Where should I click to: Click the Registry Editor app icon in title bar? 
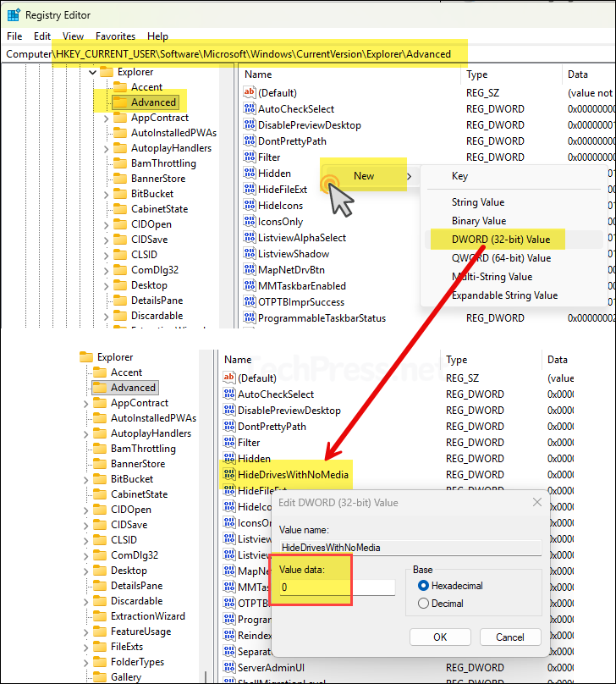pos(14,14)
